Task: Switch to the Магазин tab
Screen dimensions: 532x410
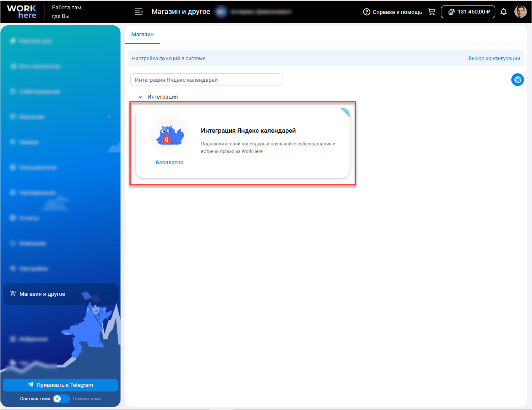Action: 142,35
